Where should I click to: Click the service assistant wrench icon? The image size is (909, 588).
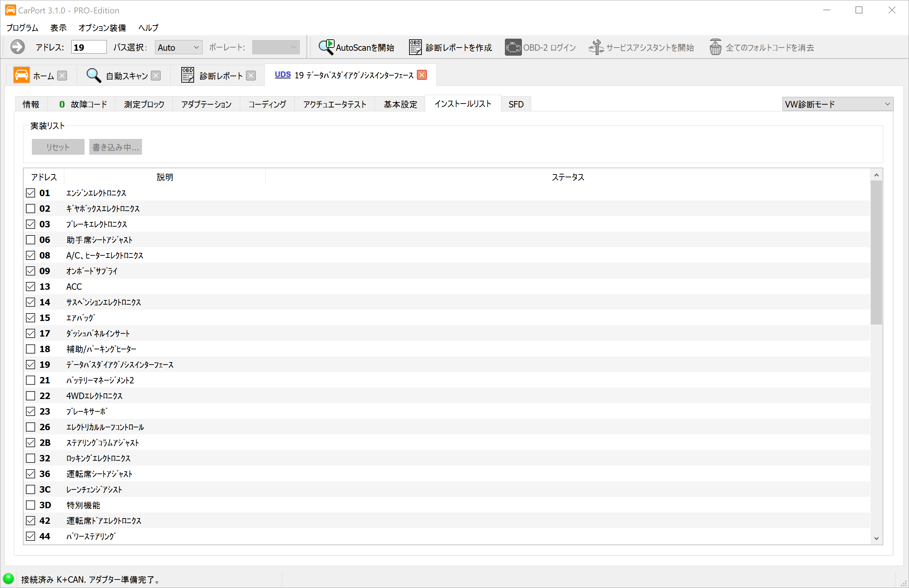(x=596, y=48)
